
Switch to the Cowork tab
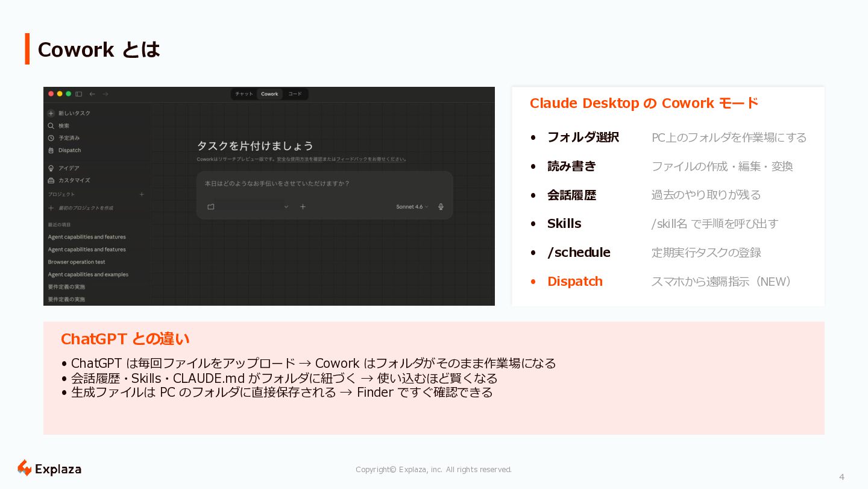(269, 94)
